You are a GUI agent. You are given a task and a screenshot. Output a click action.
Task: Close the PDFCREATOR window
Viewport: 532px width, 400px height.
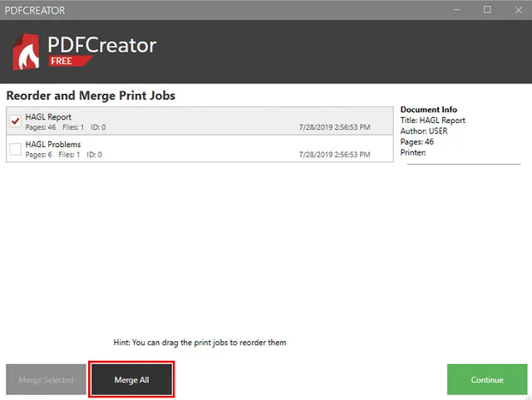(x=519, y=10)
